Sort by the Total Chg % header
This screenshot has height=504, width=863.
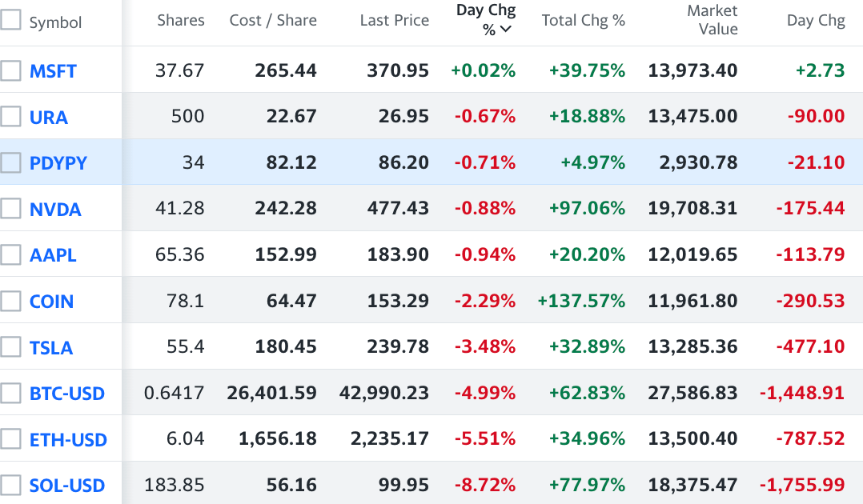click(583, 20)
